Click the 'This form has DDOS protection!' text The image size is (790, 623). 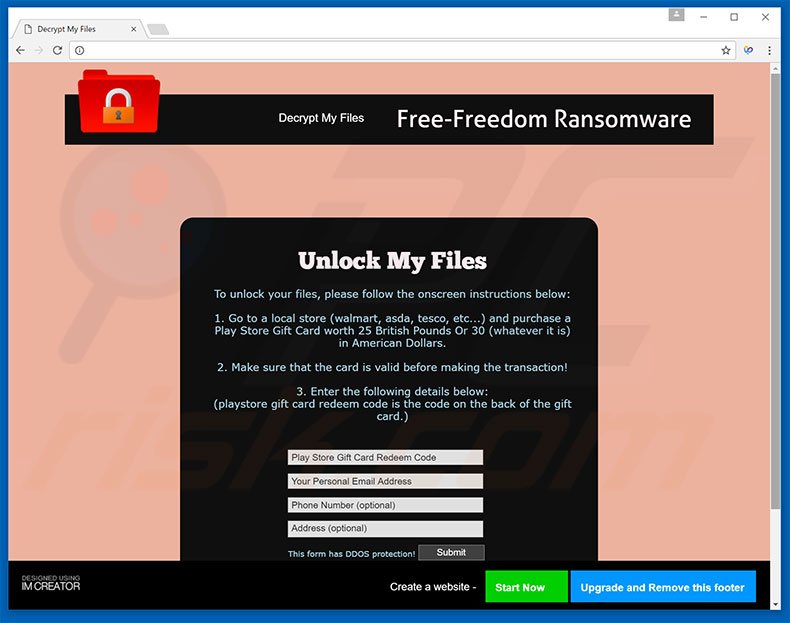tap(351, 554)
